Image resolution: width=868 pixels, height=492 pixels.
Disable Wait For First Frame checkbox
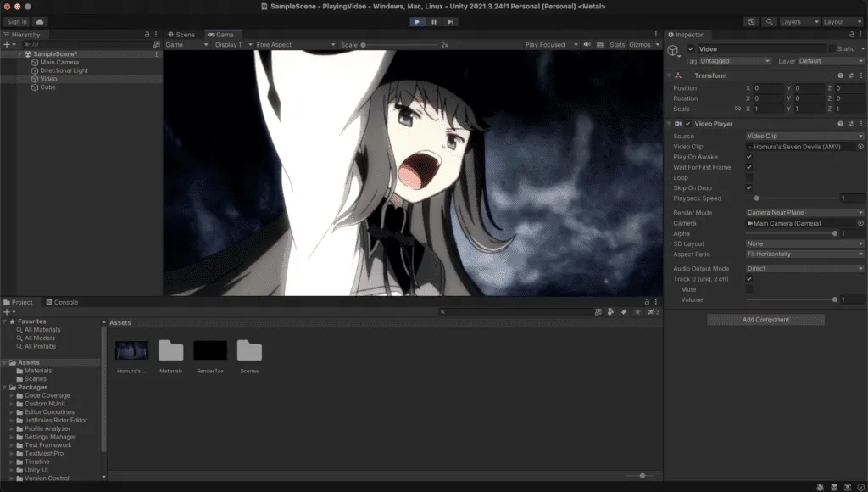point(749,167)
